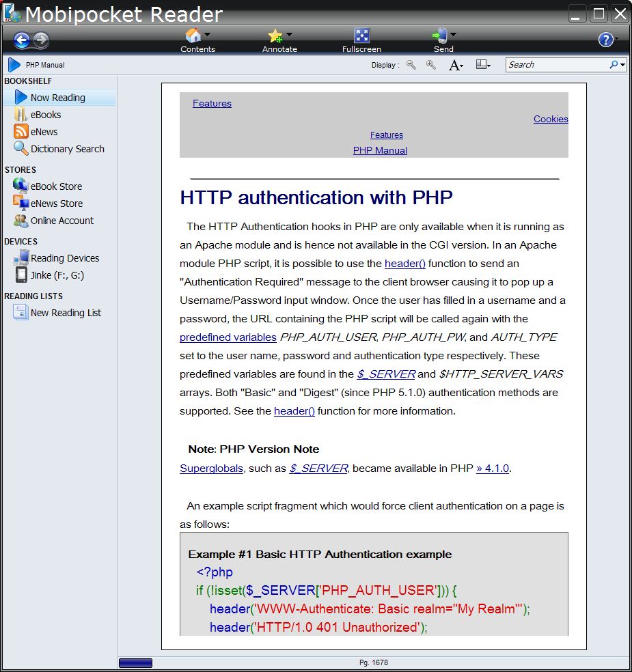Screen dimensions: 632x672
Task: Open the eNews Store
Action: [x=57, y=204]
